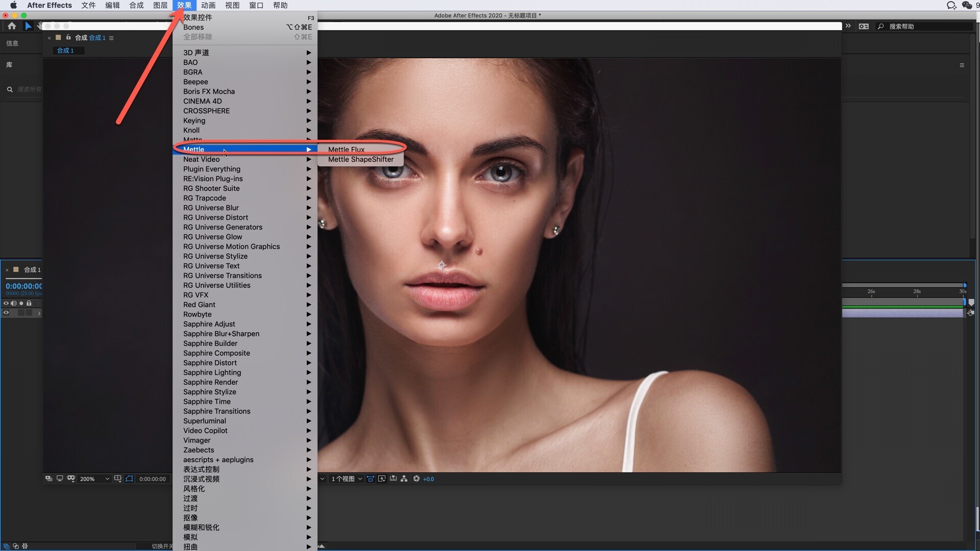Toggle the layer lock box
The width and height of the screenshot is (980, 551).
coord(29,313)
